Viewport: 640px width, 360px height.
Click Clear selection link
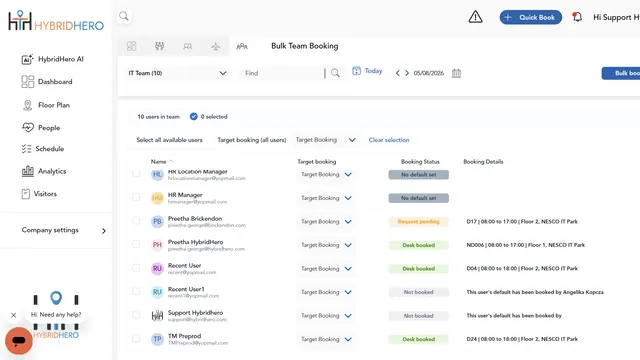pos(389,140)
